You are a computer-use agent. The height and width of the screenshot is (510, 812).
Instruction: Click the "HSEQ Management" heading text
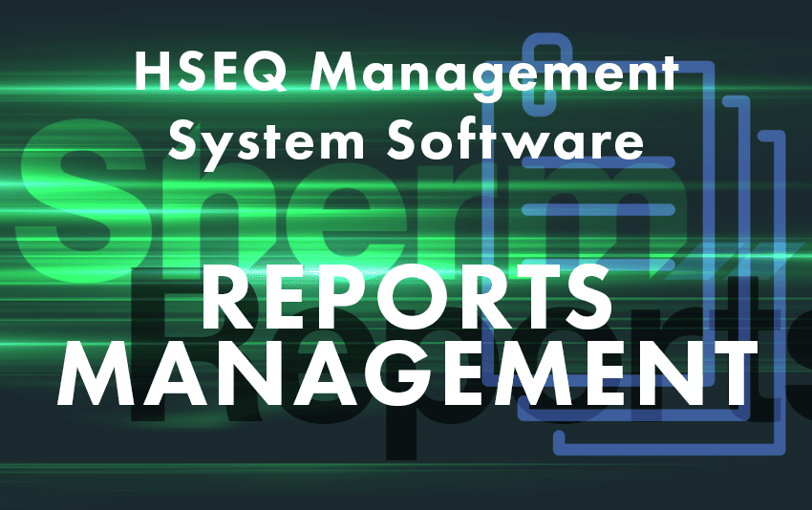coord(407,74)
